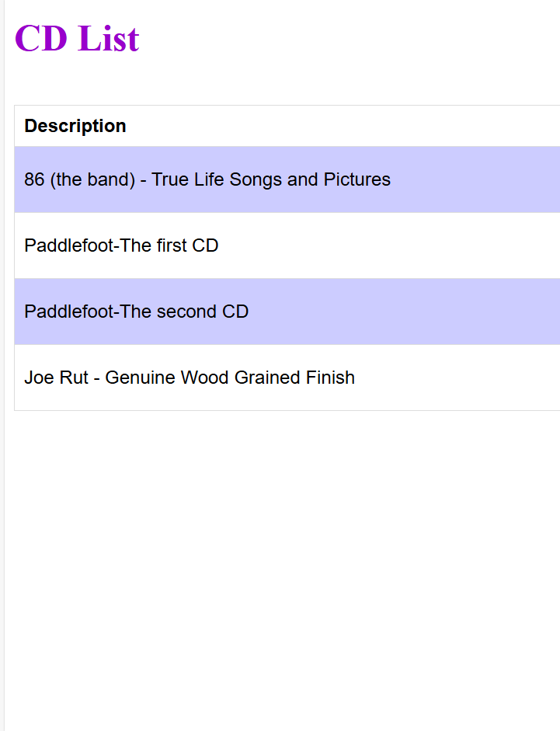Click Paddlefoot in the first CD row

(68, 245)
